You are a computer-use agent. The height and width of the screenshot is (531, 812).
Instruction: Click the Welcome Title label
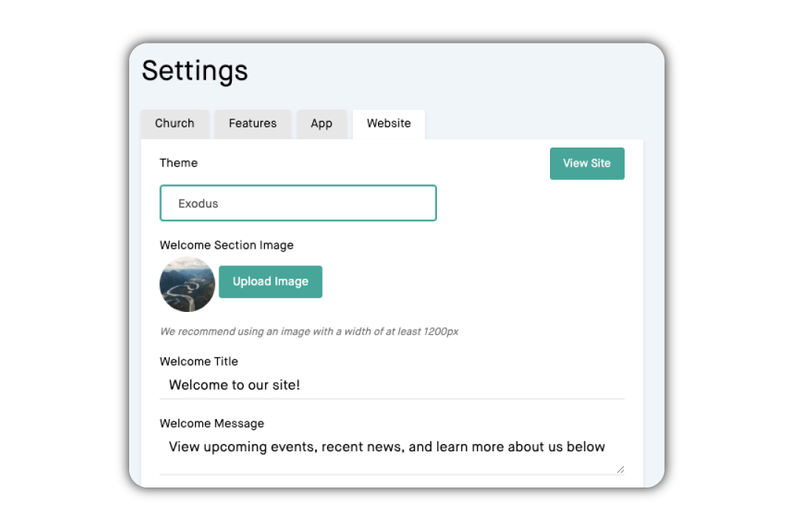coord(199,362)
